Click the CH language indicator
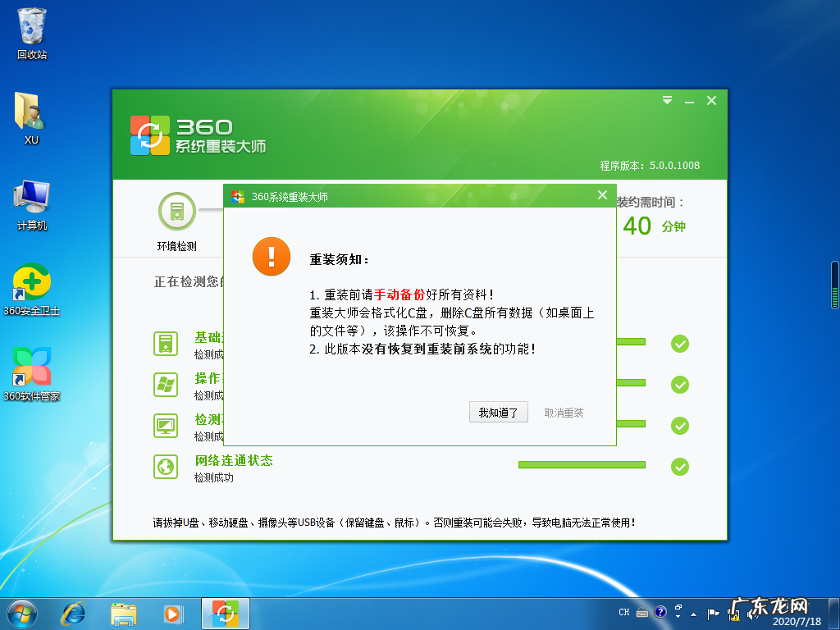This screenshot has width=840, height=630. [623, 612]
